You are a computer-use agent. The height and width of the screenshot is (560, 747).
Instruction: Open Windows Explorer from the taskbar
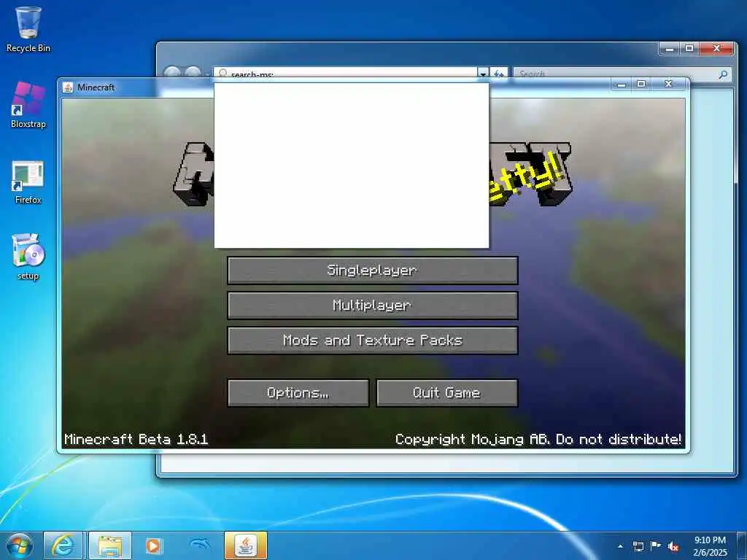[x=110, y=545]
